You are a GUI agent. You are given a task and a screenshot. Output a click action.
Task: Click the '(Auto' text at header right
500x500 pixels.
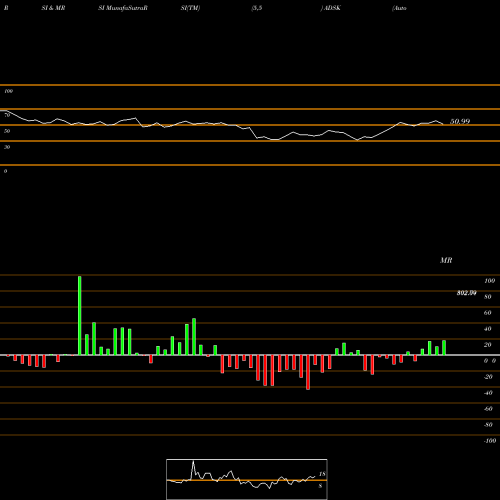[399, 8]
